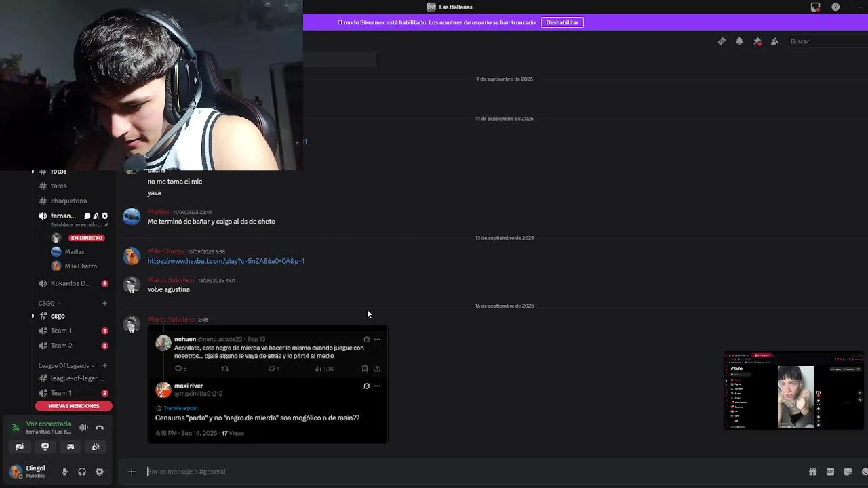868x488 pixels.
Task: Open user settings gear
Action: point(100,472)
